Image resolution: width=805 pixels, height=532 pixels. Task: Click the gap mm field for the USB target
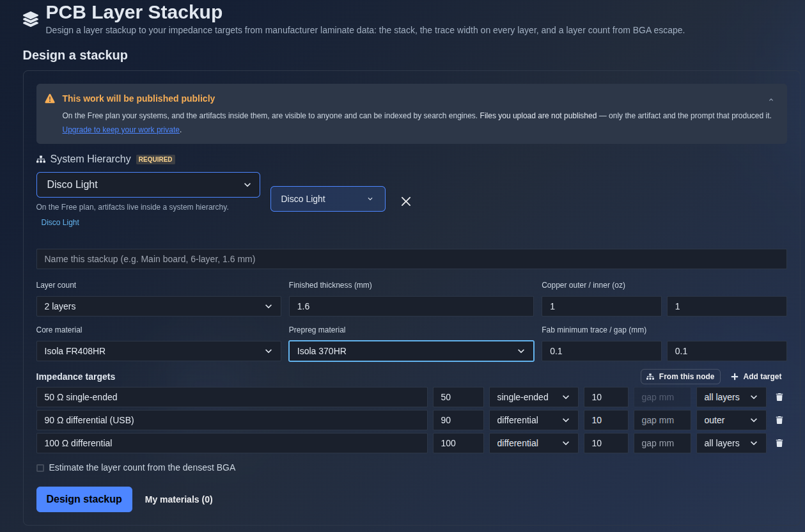tap(662, 420)
